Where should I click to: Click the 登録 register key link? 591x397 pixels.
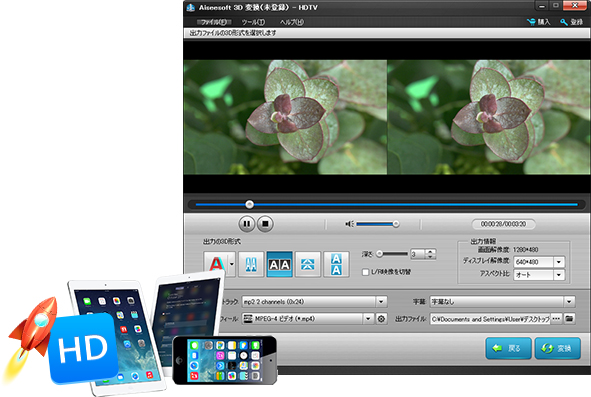click(x=571, y=22)
